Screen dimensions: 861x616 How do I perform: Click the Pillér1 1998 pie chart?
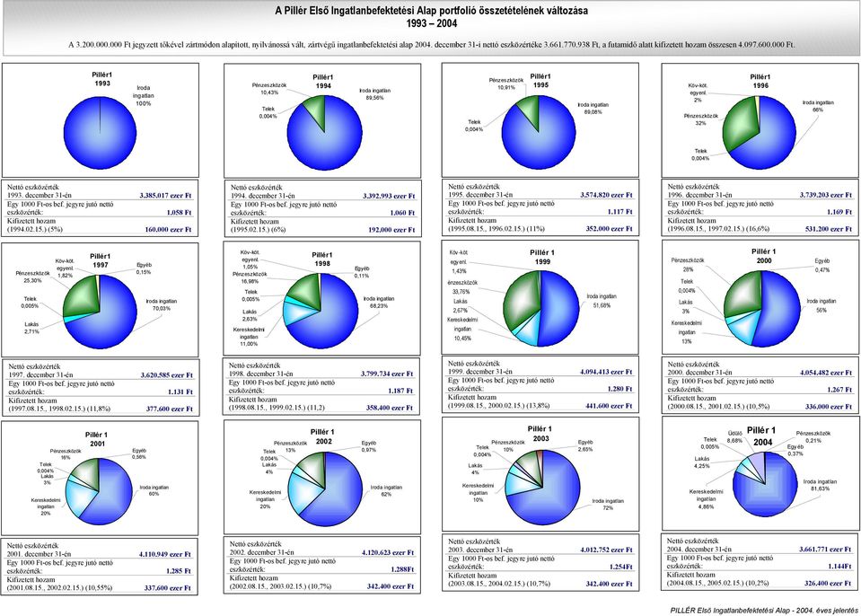click(x=321, y=311)
